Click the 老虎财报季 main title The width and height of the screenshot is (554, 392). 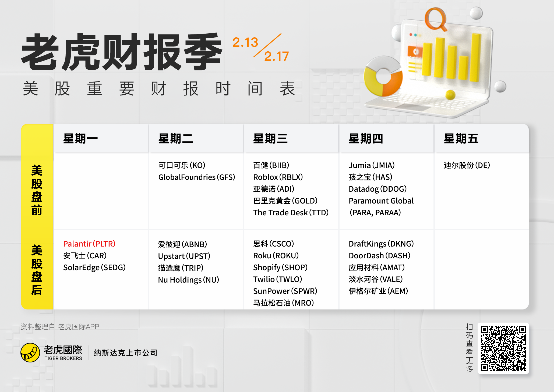[122, 52]
